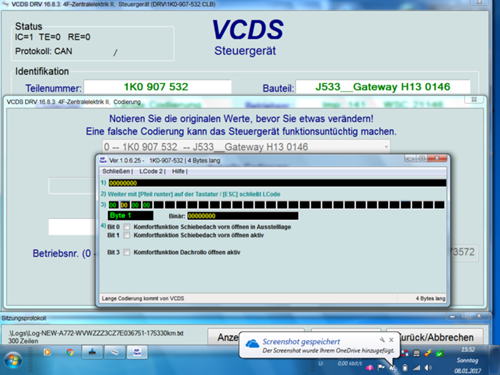Switch to LCode taskbar window button

[x=137, y=352]
